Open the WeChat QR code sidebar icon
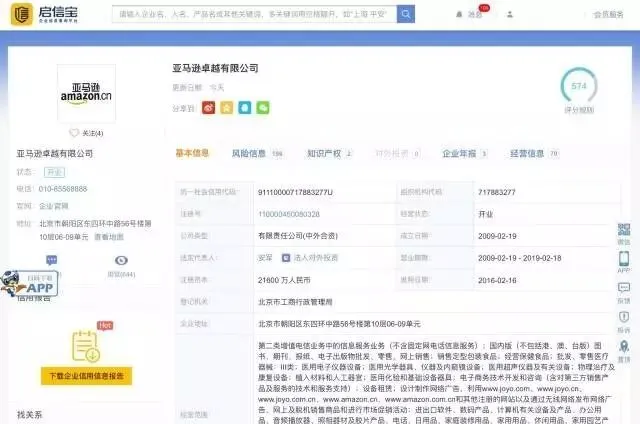This screenshot has width=640, height=424. tap(624, 230)
